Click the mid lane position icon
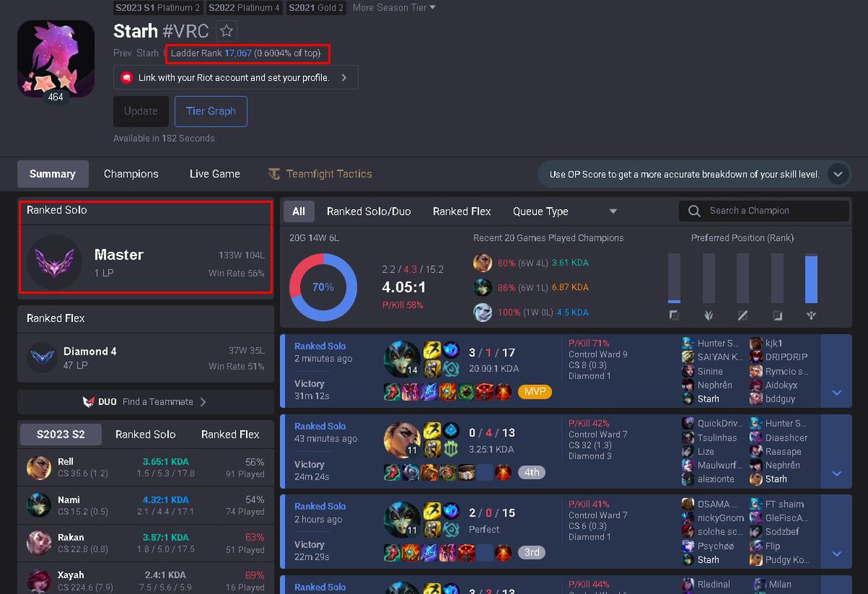Screen dimensions: 868x594 (743, 315)
